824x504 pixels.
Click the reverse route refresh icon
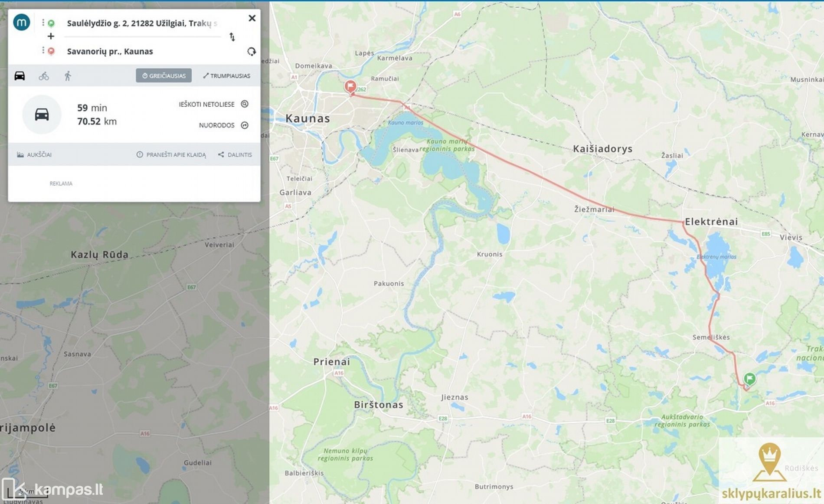pyautogui.click(x=252, y=52)
